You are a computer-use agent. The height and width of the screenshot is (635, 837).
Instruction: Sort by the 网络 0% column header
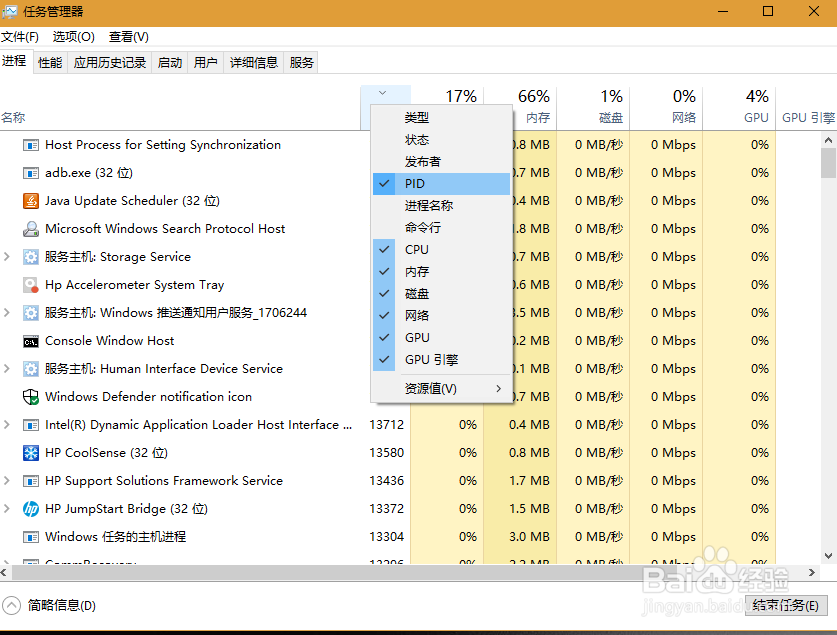[666, 108]
